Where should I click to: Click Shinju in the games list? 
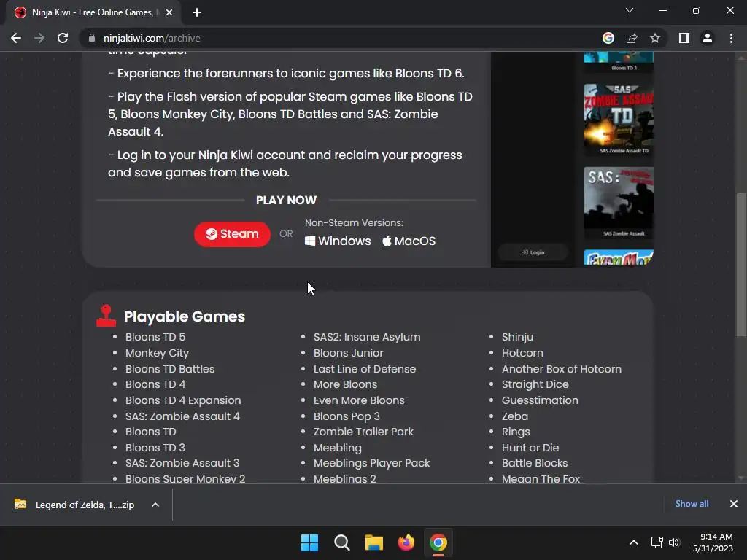click(517, 337)
